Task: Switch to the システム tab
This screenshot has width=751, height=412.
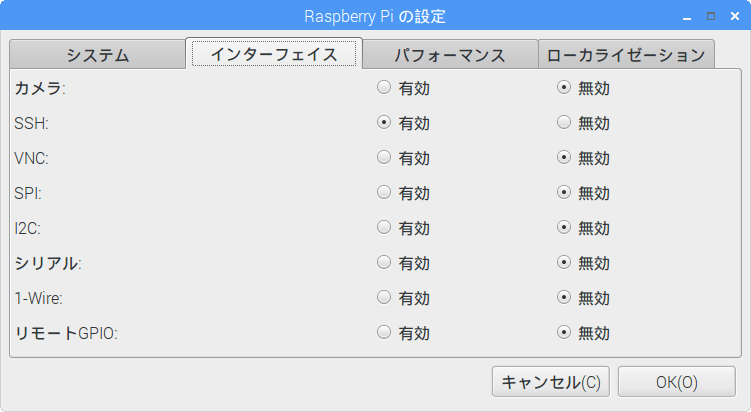Action: [97, 55]
